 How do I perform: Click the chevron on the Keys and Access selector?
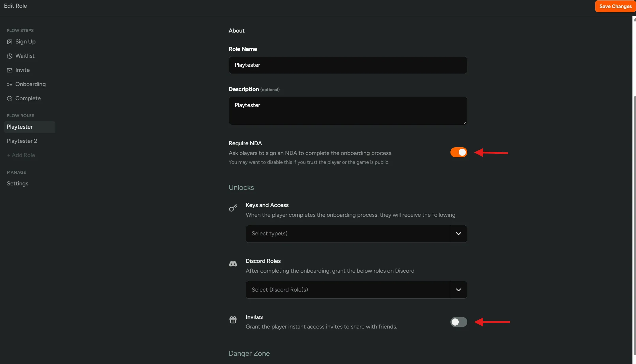click(458, 234)
